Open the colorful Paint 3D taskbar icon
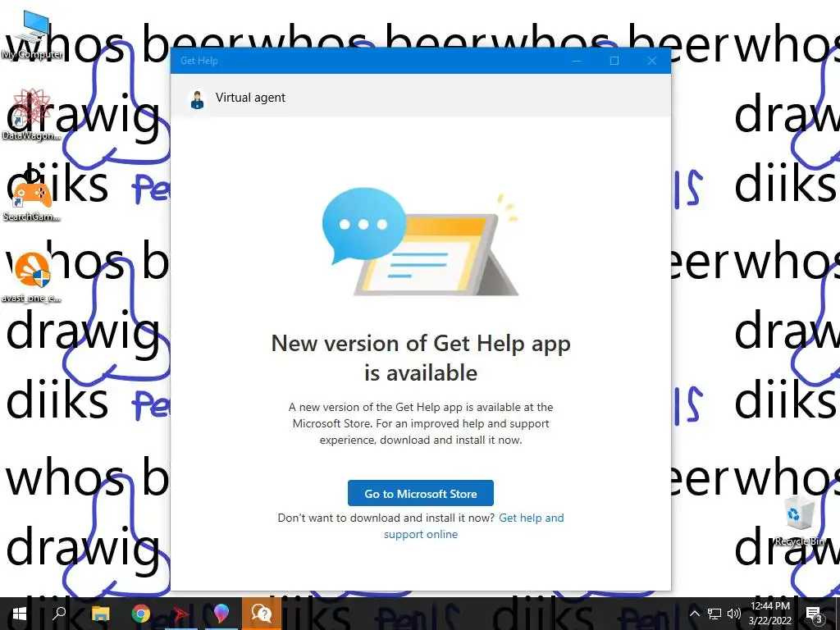This screenshot has width=840, height=630. tap(221, 614)
